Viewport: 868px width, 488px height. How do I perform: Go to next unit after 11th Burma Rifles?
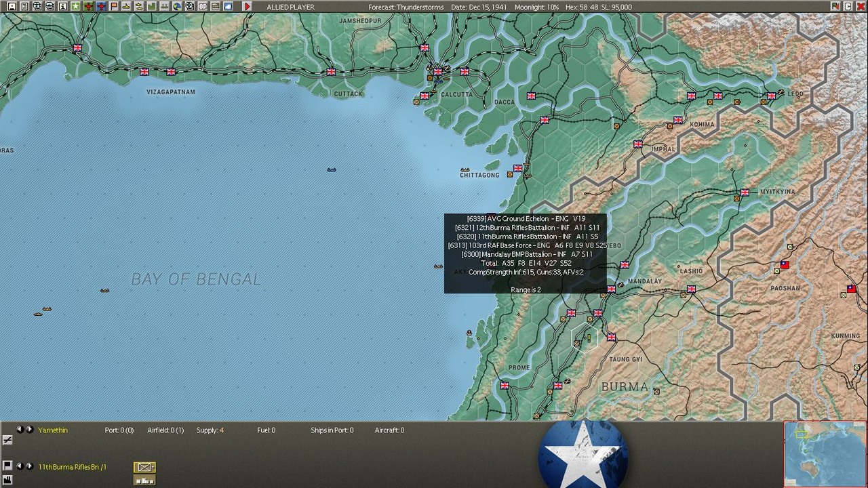click(x=30, y=466)
